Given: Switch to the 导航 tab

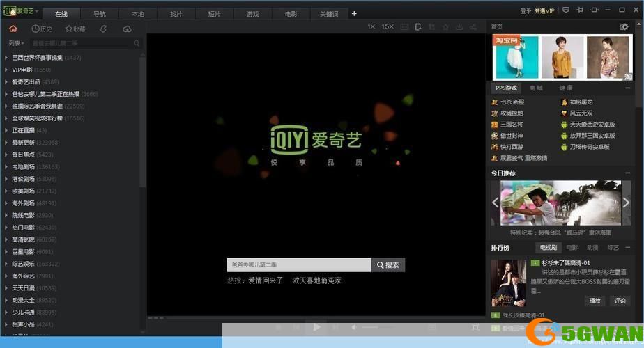Looking at the screenshot, I should point(100,14).
